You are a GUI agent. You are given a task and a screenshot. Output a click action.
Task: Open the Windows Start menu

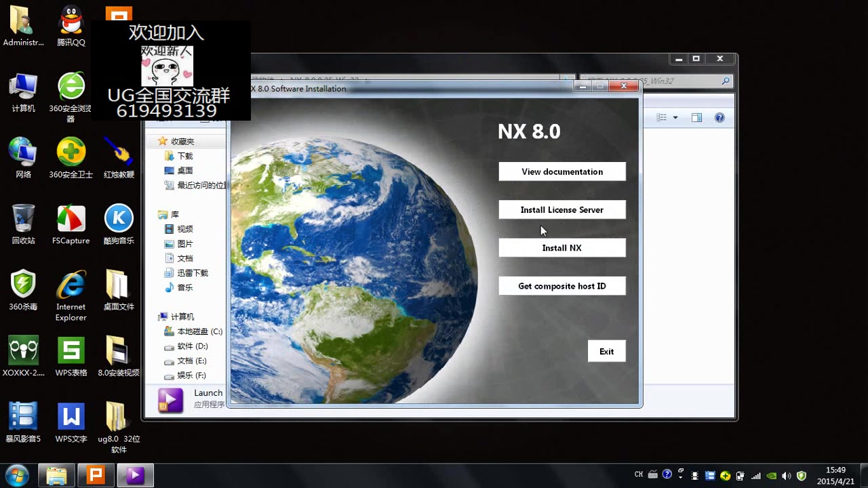point(16,475)
